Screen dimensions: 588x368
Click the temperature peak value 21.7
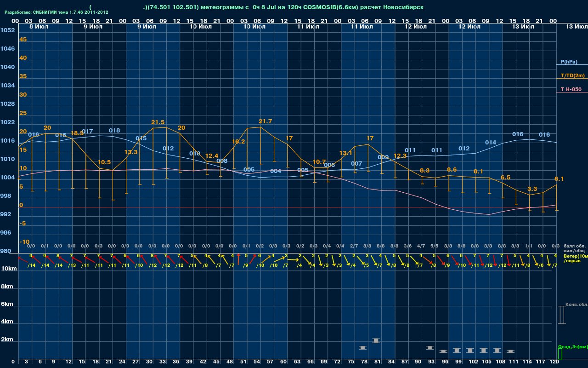point(266,121)
